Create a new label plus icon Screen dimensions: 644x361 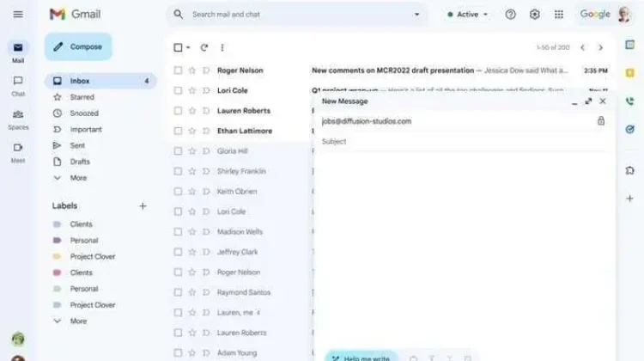143,206
